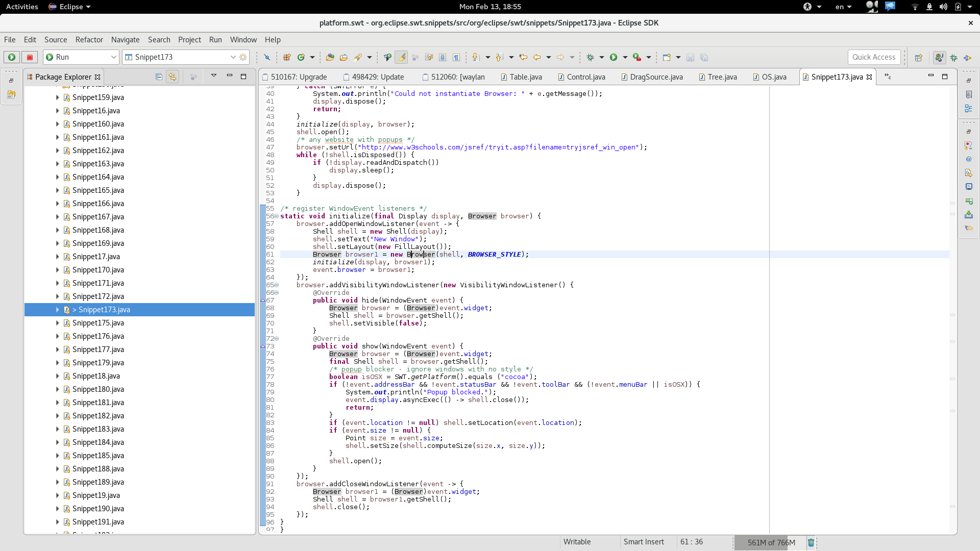The width and height of the screenshot is (980, 551).
Task: Toggle Show Whitespace Characters
Action: (x=456, y=57)
